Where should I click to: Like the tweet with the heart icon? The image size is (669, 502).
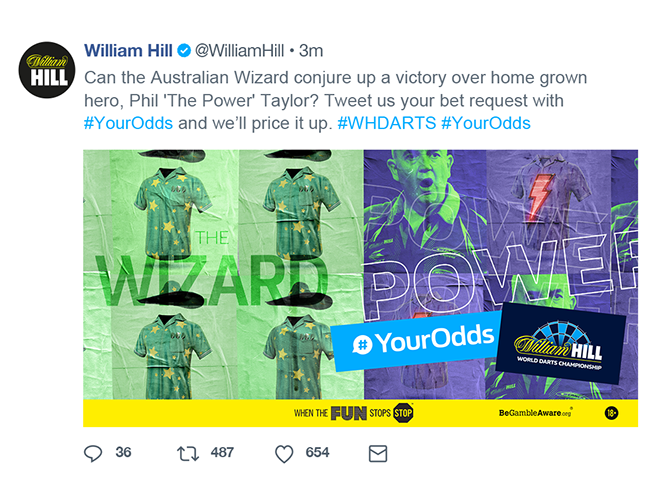pos(284,454)
